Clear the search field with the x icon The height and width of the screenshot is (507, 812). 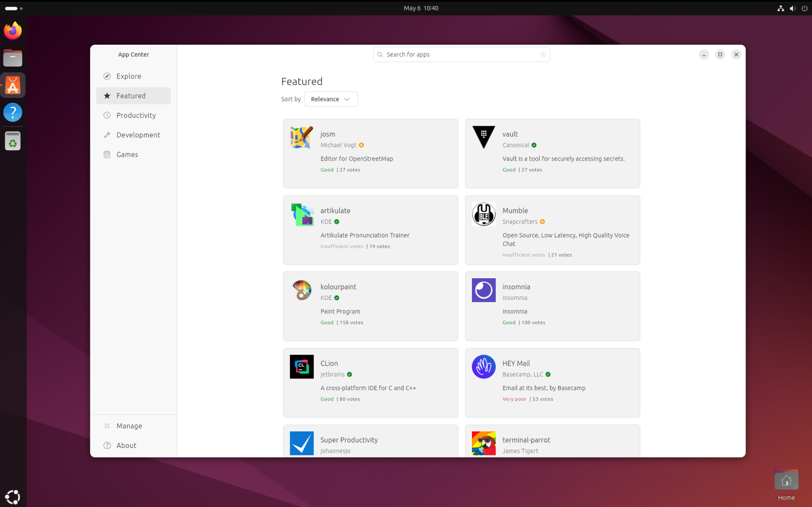543,55
